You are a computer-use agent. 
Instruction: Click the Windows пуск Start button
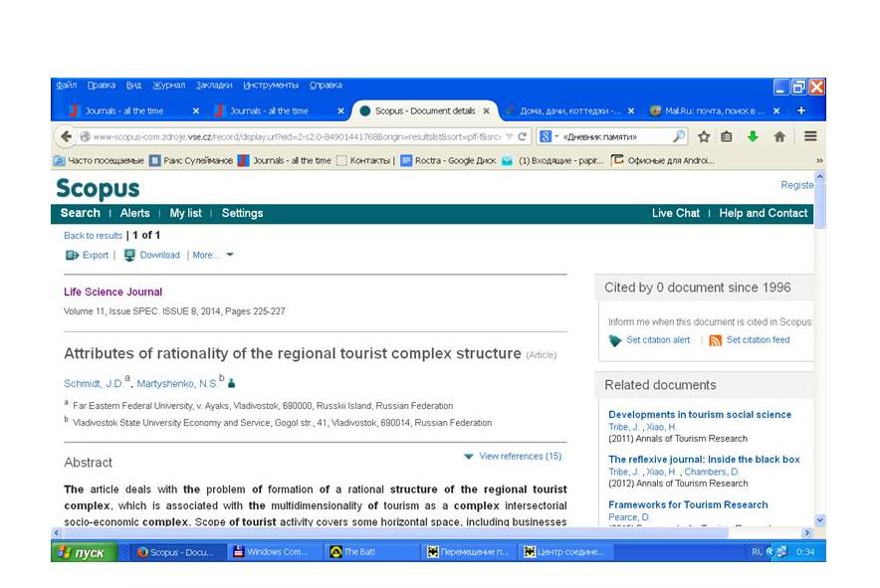click(84, 552)
